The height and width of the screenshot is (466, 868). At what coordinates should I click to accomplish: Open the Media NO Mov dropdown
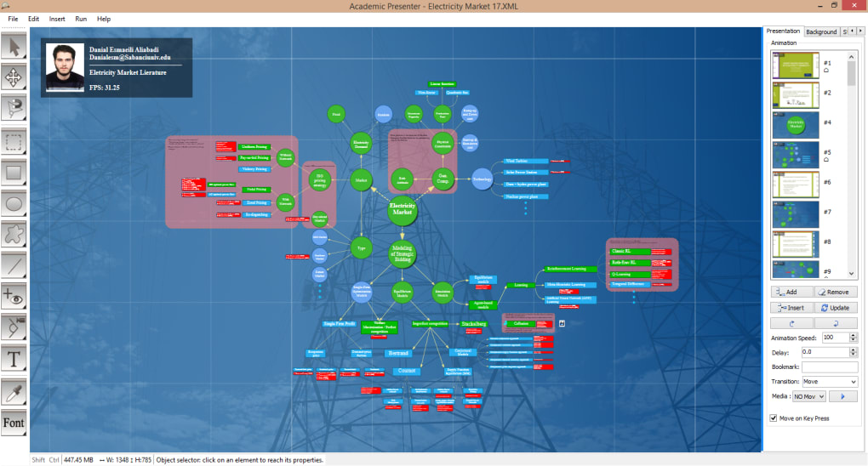pyautogui.click(x=808, y=396)
